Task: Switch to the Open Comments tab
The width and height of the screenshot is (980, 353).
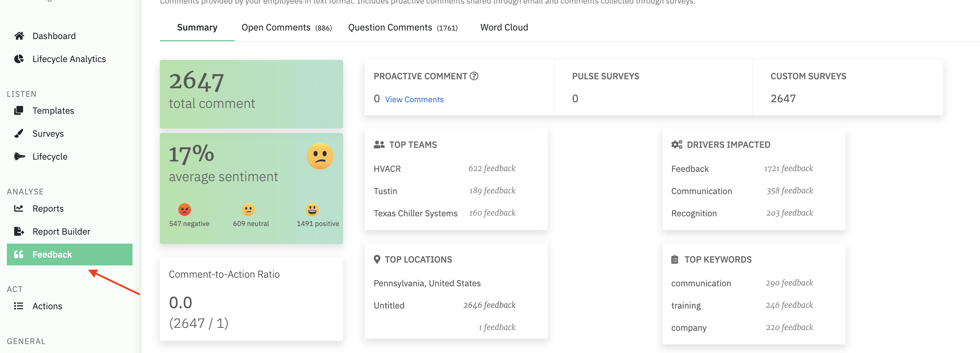Action: tap(286, 27)
